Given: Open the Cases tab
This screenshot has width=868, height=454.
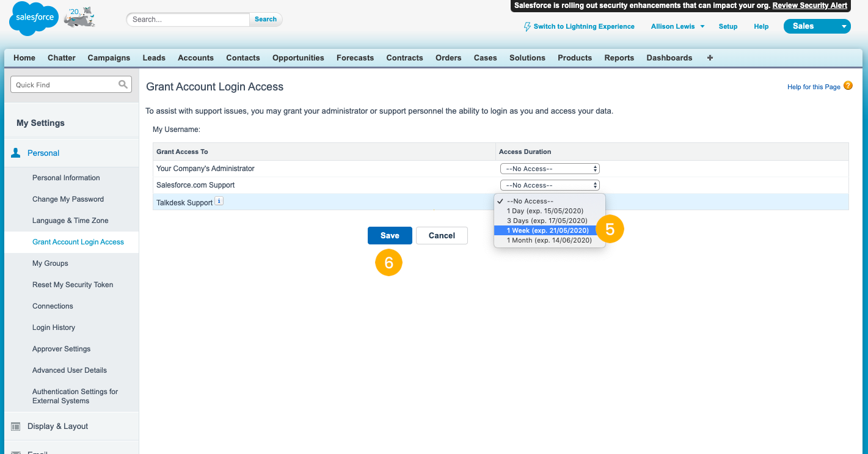Looking at the screenshot, I should (x=486, y=58).
